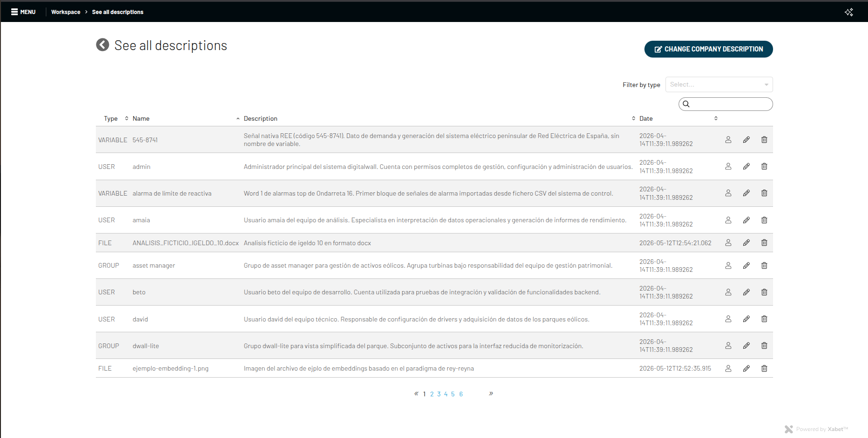Go to page 4 of descriptions
The height and width of the screenshot is (438, 868).
(x=446, y=394)
